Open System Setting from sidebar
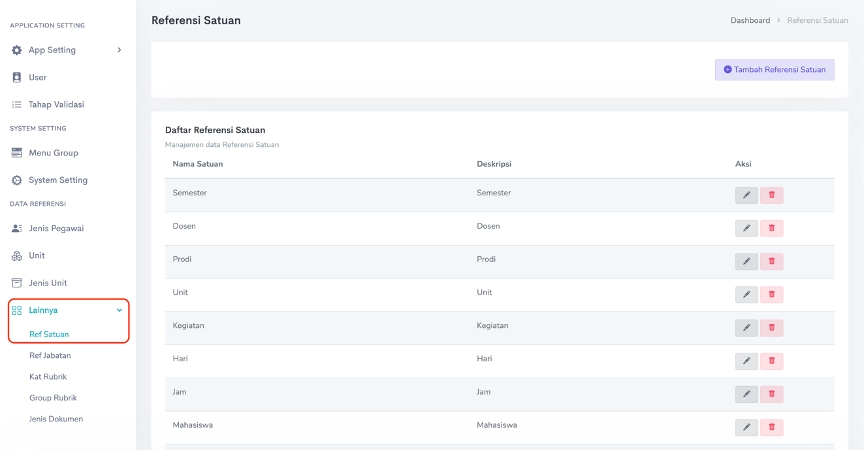Screen dimensions: 864x450 coord(57,180)
